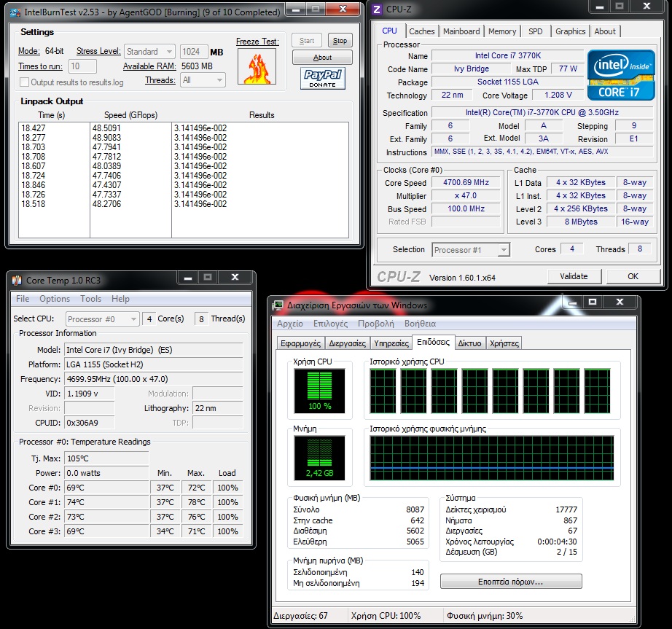This screenshot has width=672, height=629.
Task: Click the memory 2,42 GB gauge
Action: coord(319,458)
